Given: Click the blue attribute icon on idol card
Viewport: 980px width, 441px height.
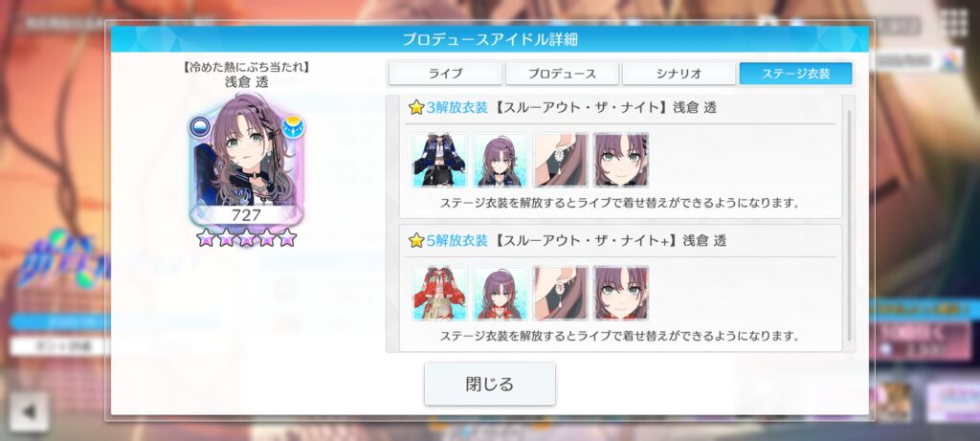Looking at the screenshot, I should click(x=201, y=127).
